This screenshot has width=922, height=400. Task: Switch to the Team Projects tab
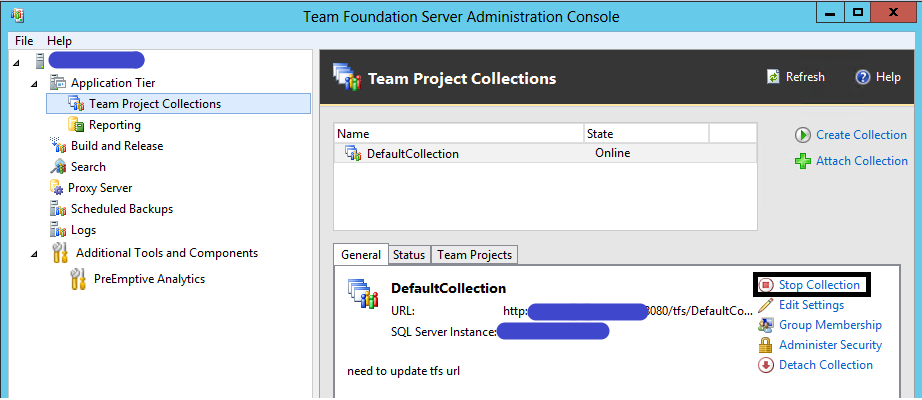click(x=475, y=255)
